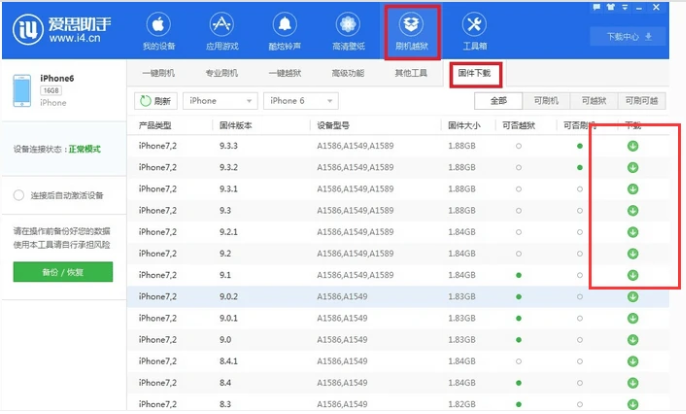686x414 pixels.
Task: Download firmware 9.3 via green arrow
Action: tap(633, 211)
